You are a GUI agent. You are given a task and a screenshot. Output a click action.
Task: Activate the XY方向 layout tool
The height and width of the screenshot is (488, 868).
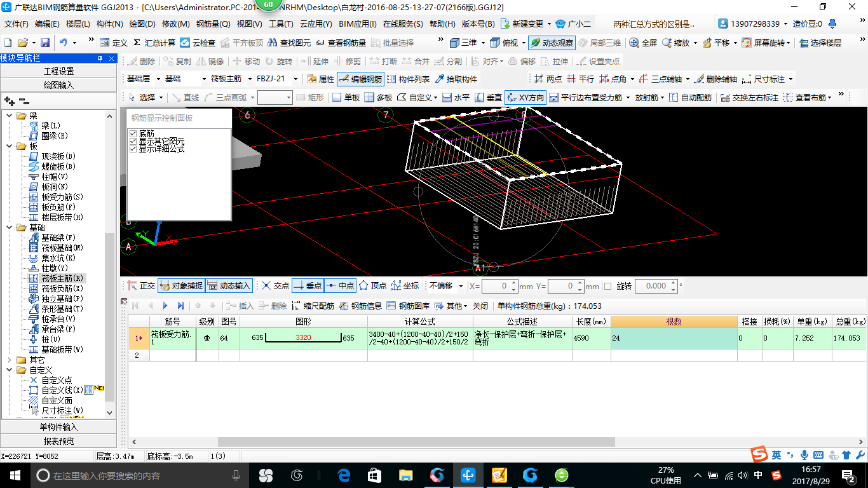525,97
